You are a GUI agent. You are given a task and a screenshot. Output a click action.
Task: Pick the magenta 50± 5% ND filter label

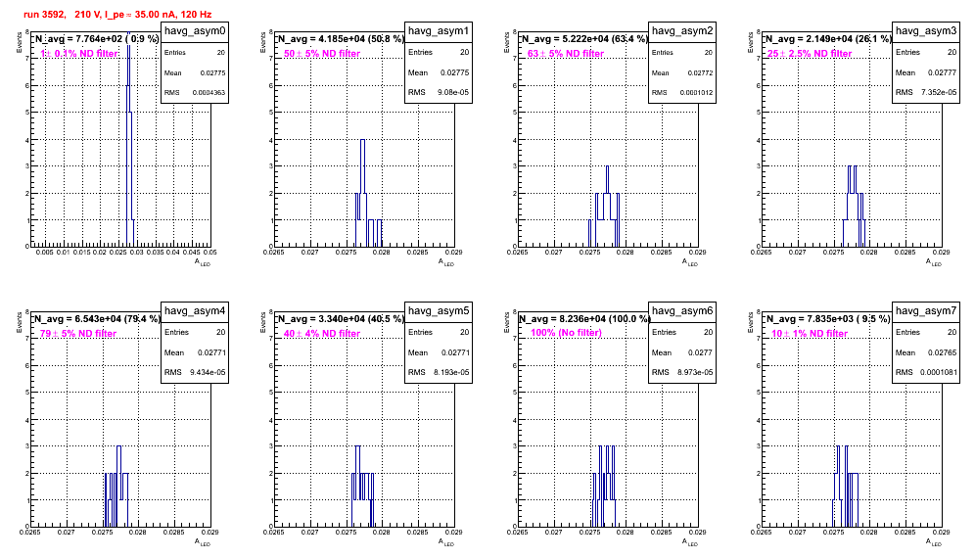[322, 54]
